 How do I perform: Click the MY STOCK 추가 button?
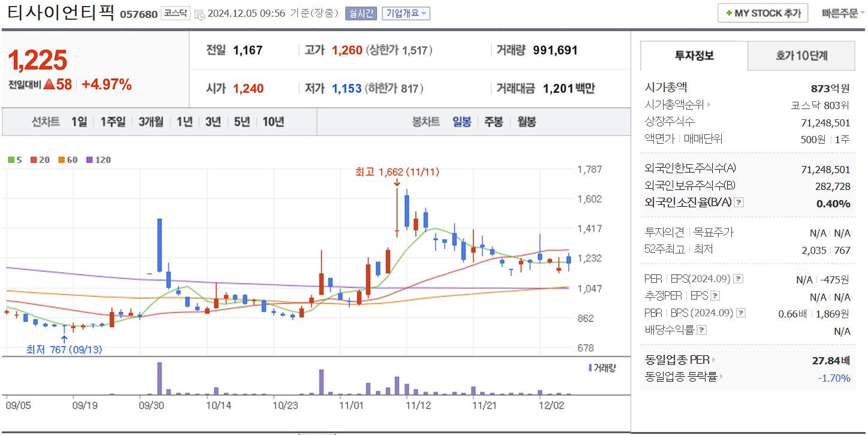coord(762,13)
